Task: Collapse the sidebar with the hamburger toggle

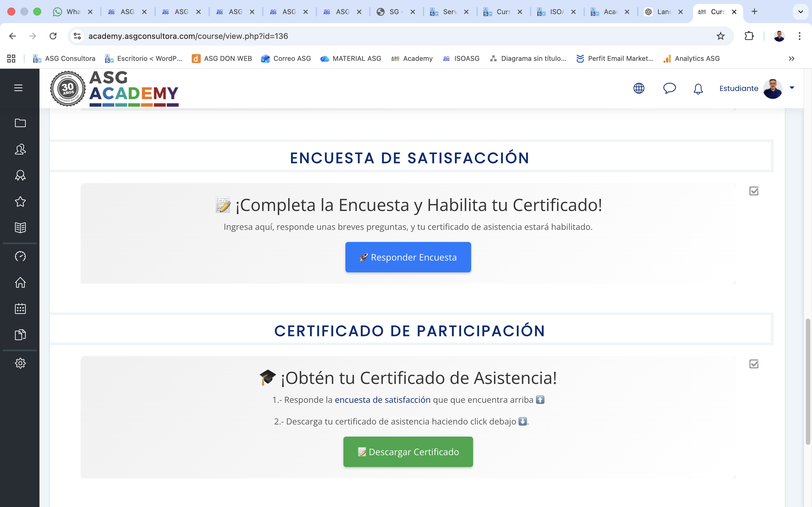Action: tap(18, 88)
